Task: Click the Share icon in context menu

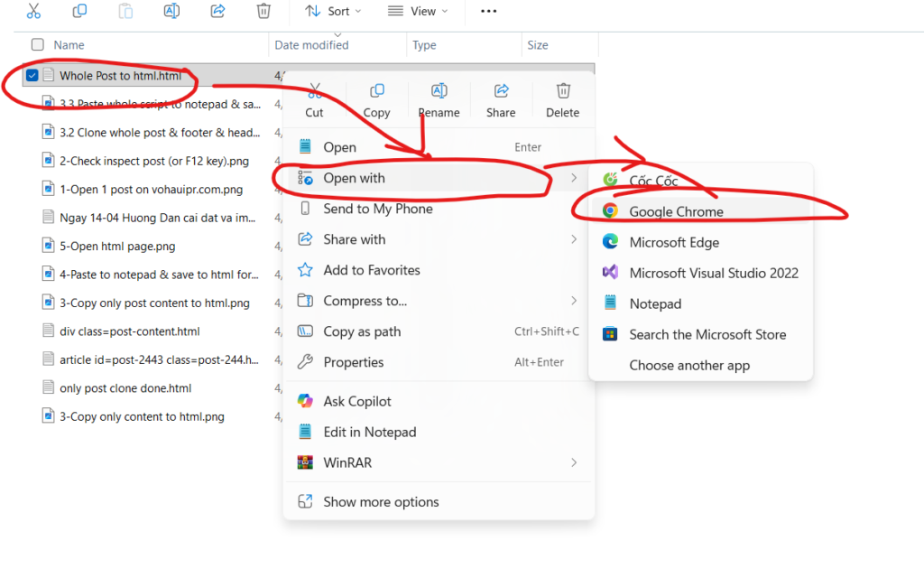Action: (x=501, y=91)
